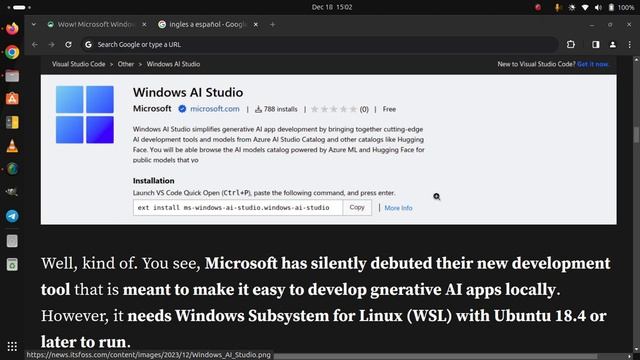The width and height of the screenshot is (640, 360).
Task: Switch to 'ingles a español - Google' tab
Action: pos(208,24)
